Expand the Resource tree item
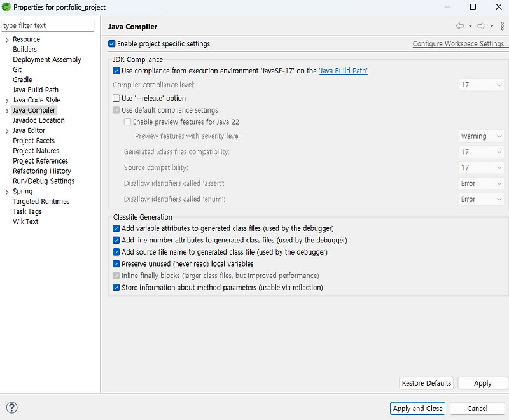This screenshot has width=509, height=420. (8, 39)
